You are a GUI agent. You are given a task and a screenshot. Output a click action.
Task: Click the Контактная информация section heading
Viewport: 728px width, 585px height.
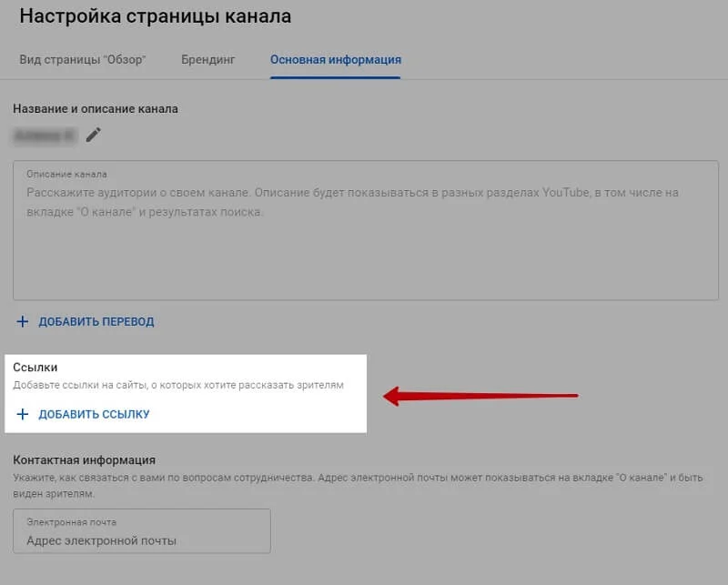click(85, 460)
